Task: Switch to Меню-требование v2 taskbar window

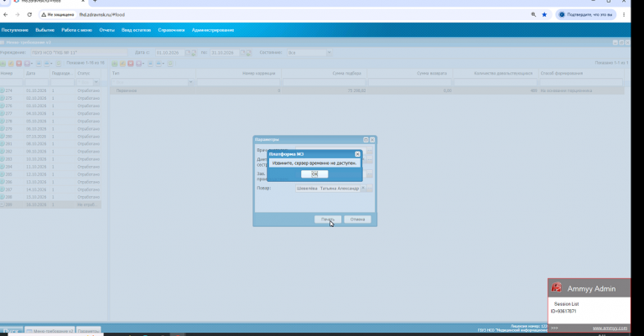Action: [x=49, y=331]
